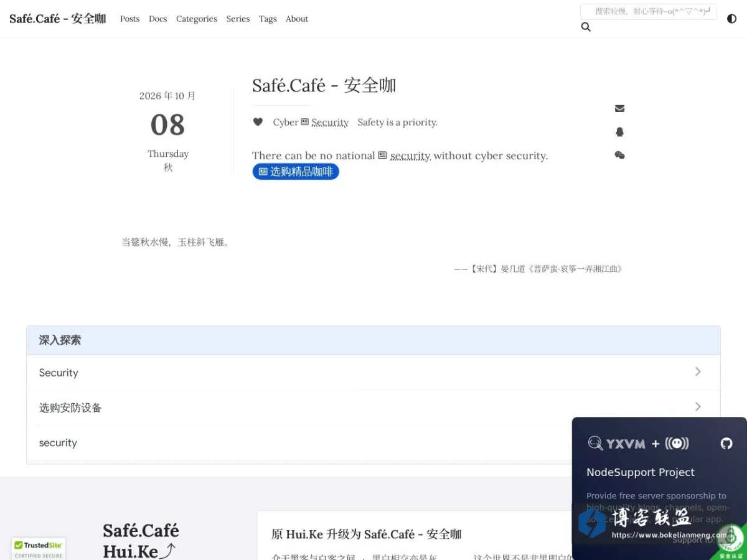Focus the search input field
The image size is (747, 560).
click(649, 11)
